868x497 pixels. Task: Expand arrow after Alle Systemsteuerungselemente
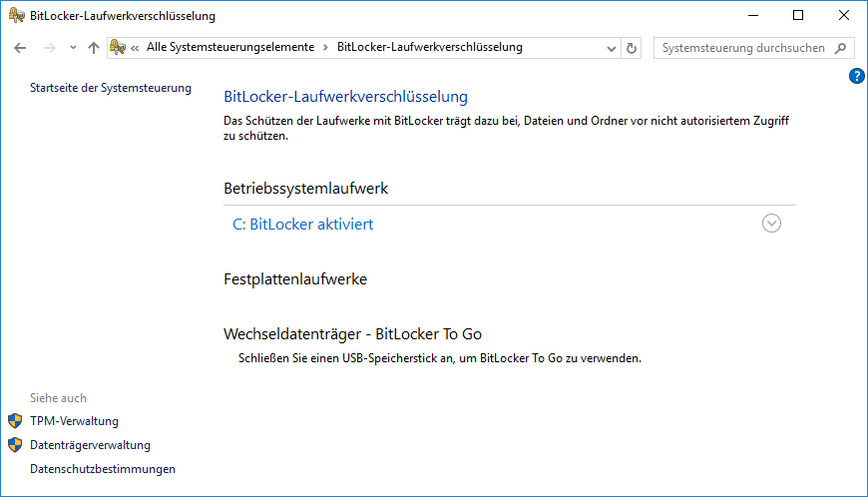tap(325, 48)
